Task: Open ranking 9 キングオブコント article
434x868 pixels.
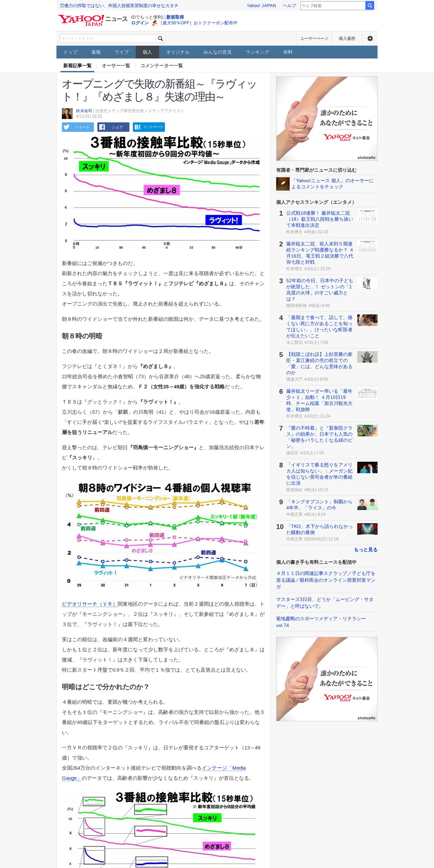Action: point(319,505)
